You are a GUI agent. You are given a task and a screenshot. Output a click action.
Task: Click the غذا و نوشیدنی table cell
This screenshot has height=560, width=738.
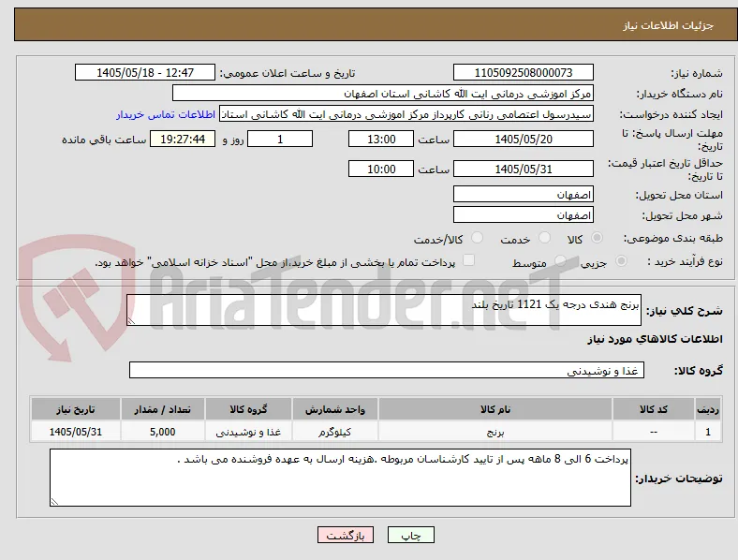[248, 432]
